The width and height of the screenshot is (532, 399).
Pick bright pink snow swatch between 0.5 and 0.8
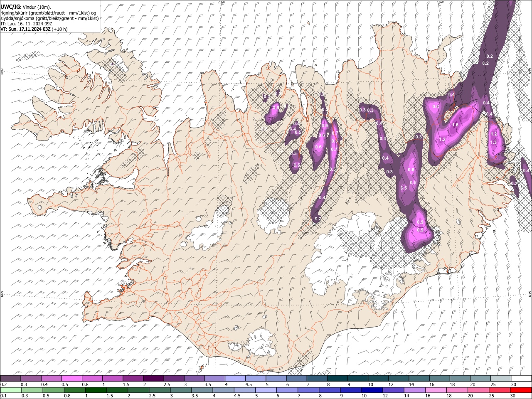pyautogui.click(x=71, y=378)
